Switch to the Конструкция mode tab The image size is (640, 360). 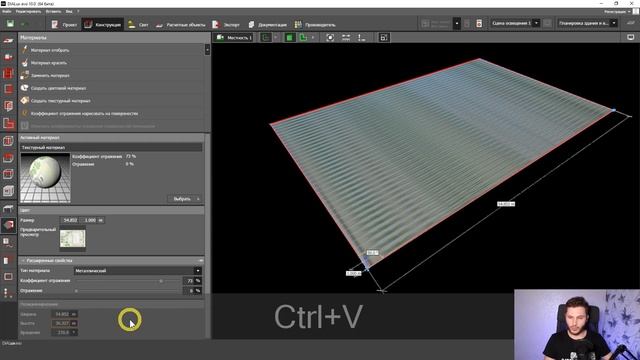[x=102, y=24]
